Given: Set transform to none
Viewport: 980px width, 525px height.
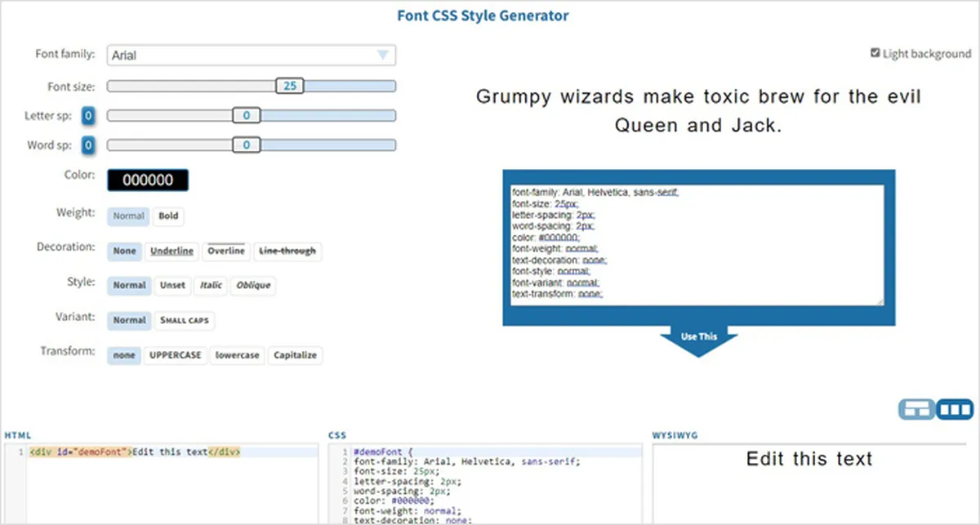Looking at the screenshot, I should point(124,355).
